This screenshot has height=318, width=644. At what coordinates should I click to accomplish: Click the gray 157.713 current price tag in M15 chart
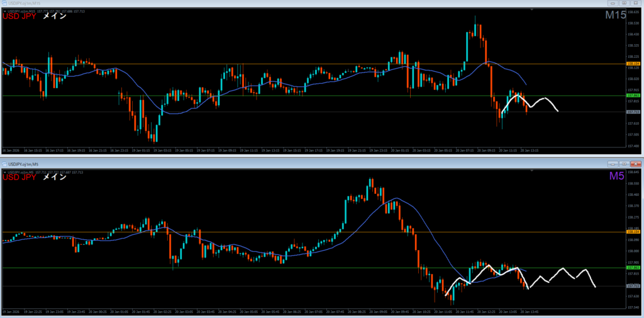coord(633,112)
